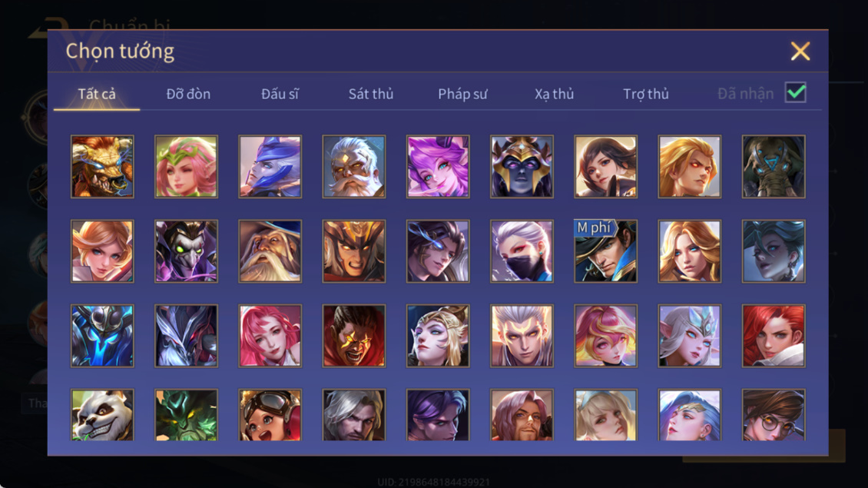
Task: Toggle the 'Đã nhận' checkbox
Action: click(796, 92)
